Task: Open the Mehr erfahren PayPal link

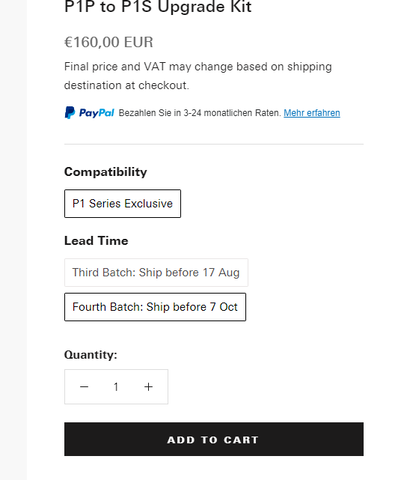Action: tap(312, 113)
